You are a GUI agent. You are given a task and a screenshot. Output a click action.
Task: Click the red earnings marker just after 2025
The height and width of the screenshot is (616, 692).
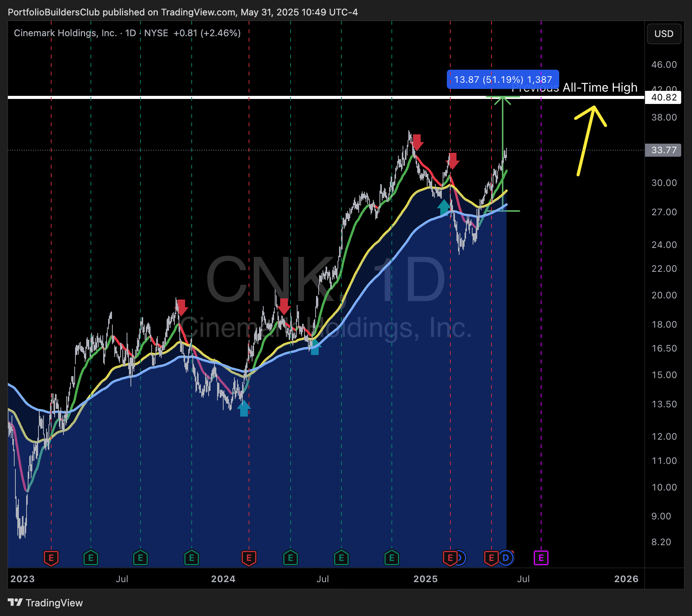(450, 558)
